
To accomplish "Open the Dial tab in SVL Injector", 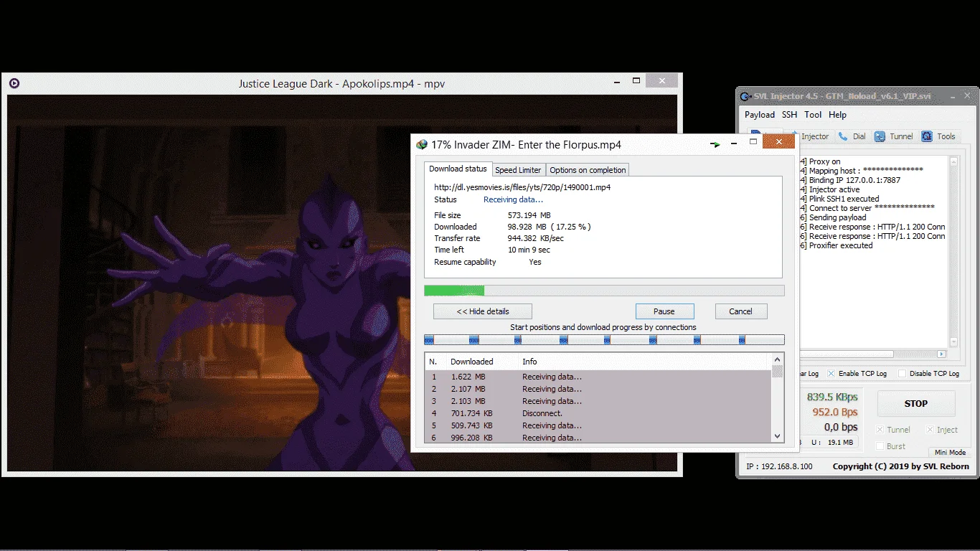I will (x=852, y=136).
